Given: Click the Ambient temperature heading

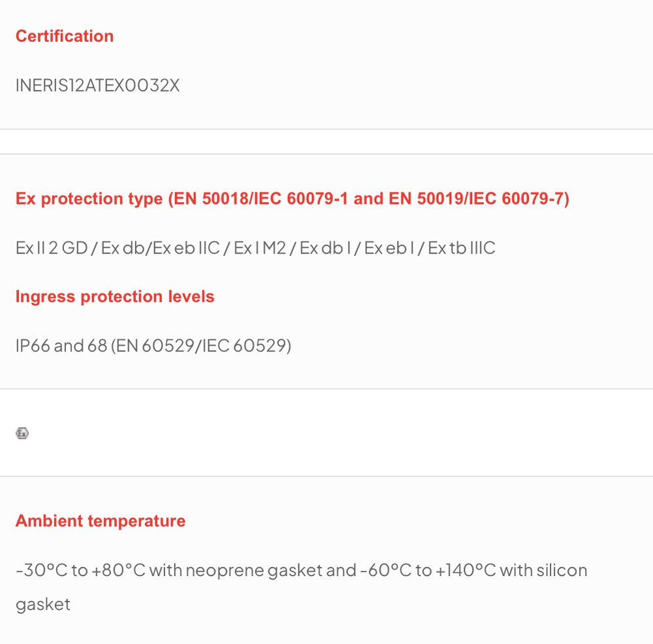Looking at the screenshot, I should pos(101,521).
